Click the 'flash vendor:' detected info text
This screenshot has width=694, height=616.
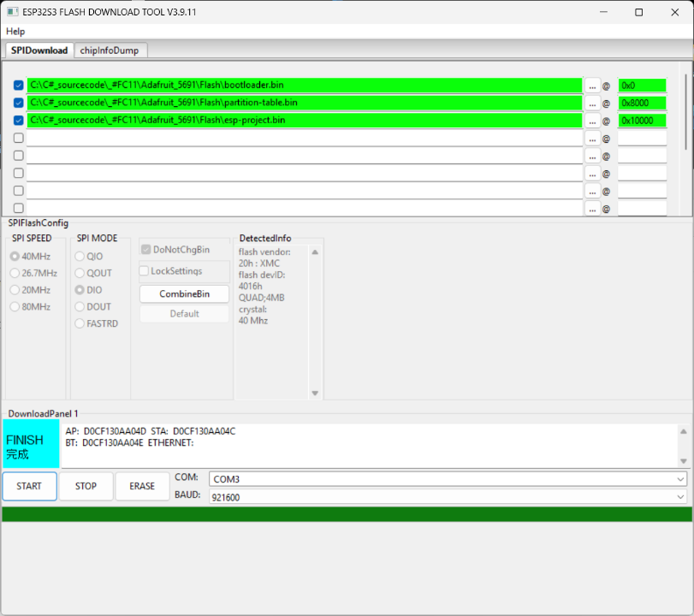pos(264,252)
